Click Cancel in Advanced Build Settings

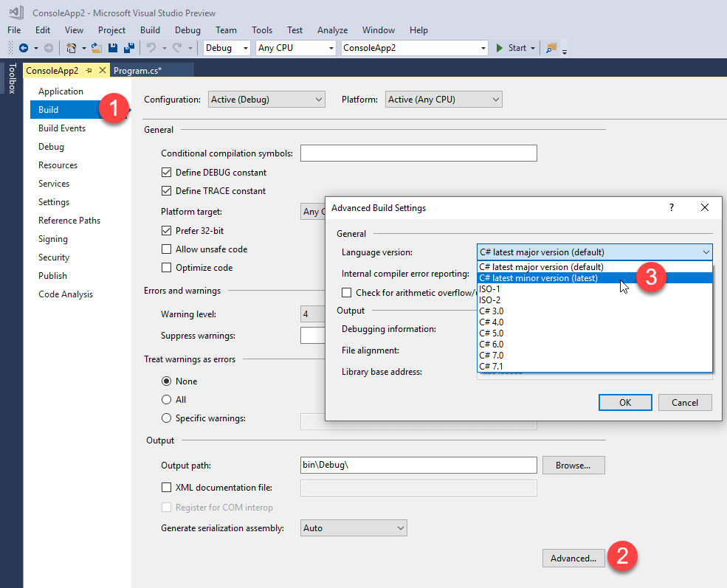coord(685,403)
